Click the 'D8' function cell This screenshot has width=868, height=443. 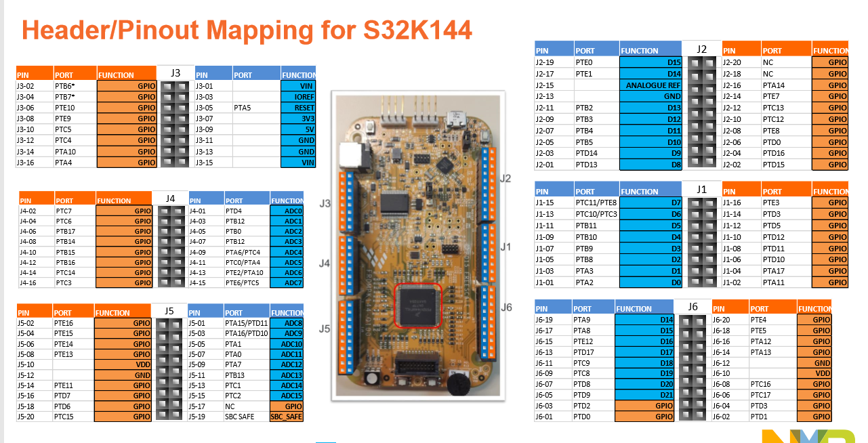pyautogui.click(x=650, y=165)
